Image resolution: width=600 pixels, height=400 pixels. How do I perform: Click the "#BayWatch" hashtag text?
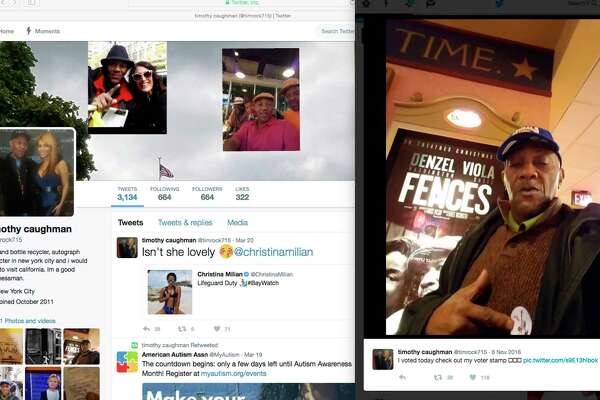[263, 283]
